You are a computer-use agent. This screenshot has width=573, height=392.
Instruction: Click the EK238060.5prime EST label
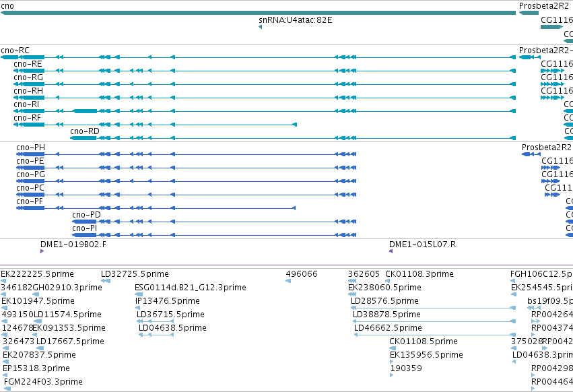coord(384,288)
